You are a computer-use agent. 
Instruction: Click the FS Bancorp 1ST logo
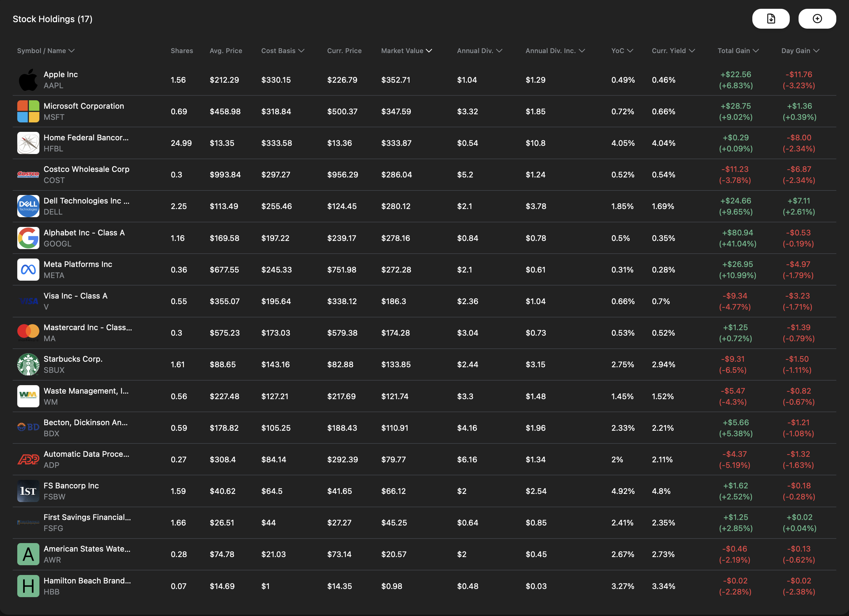click(x=28, y=491)
